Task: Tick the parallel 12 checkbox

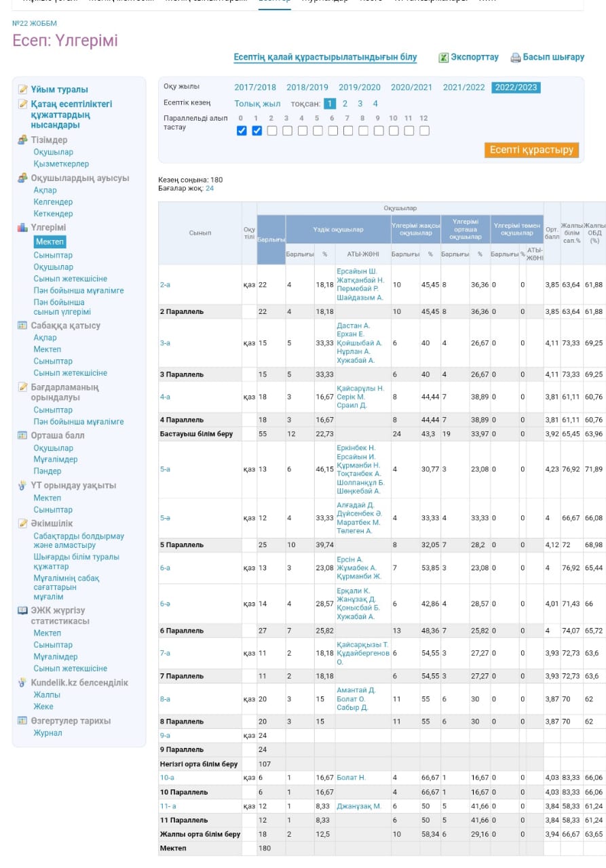Action: pos(424,131)
